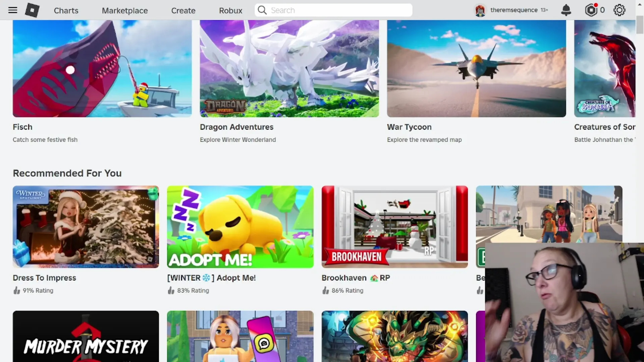Viewport: 644px width, 362px height.
Task: Click the Dress To Impress title
Action: (44, 278)
